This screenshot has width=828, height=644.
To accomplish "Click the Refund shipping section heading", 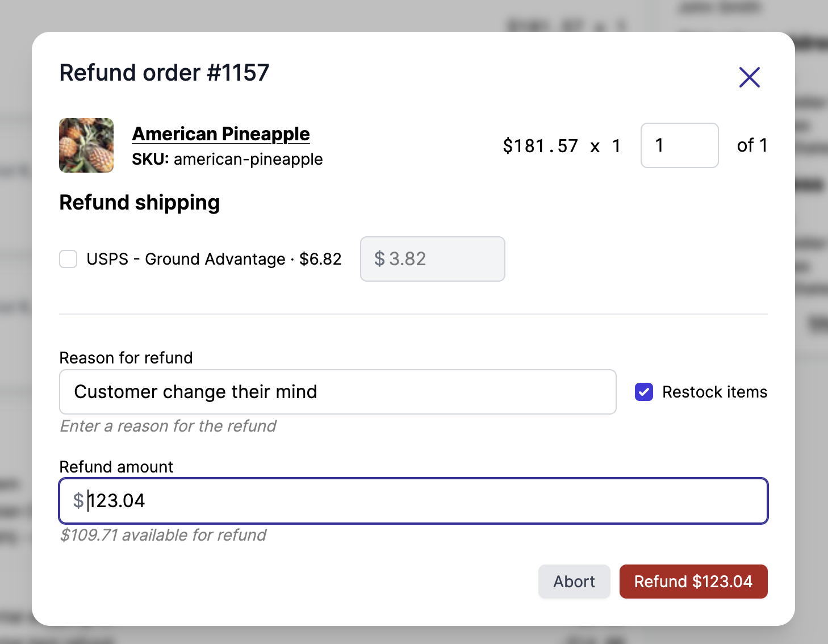I will (x=140, y=203).
